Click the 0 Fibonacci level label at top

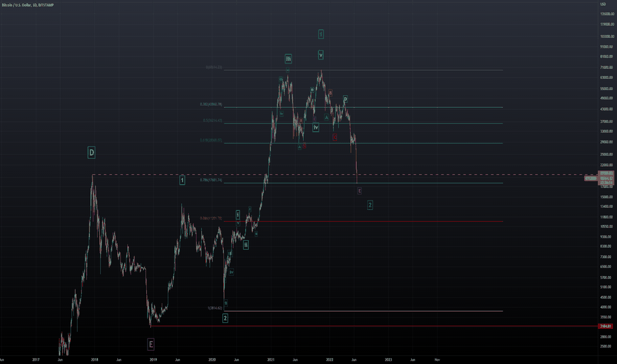(214, 68)
